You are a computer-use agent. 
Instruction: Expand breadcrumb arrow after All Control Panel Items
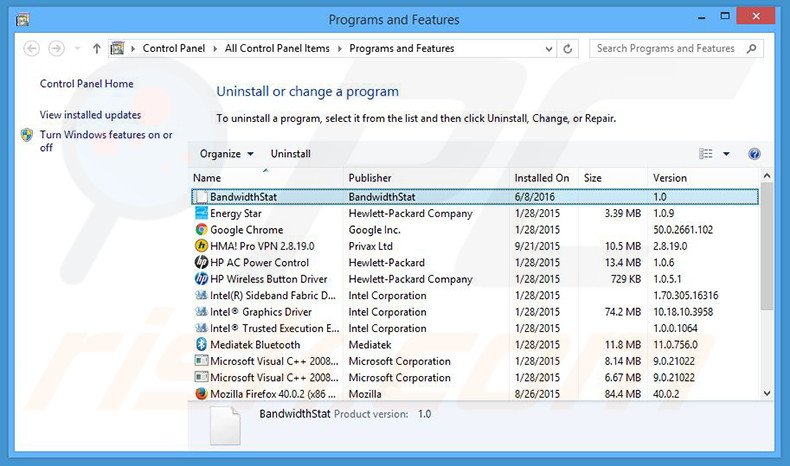coord(340,48)
